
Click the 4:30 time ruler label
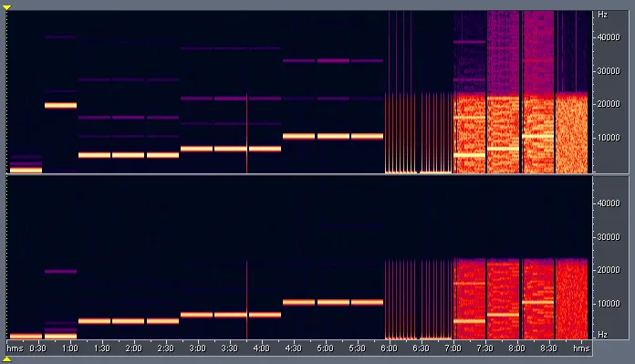[293, 348]
